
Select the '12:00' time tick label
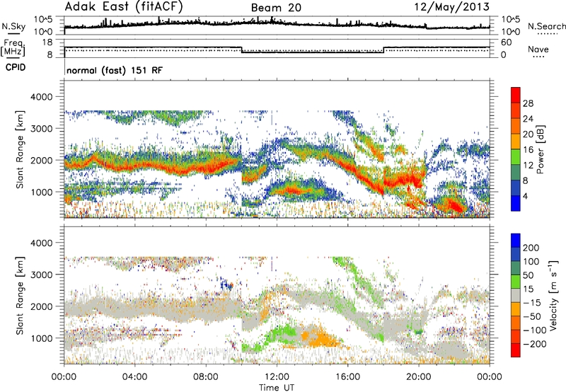(277, 377)
